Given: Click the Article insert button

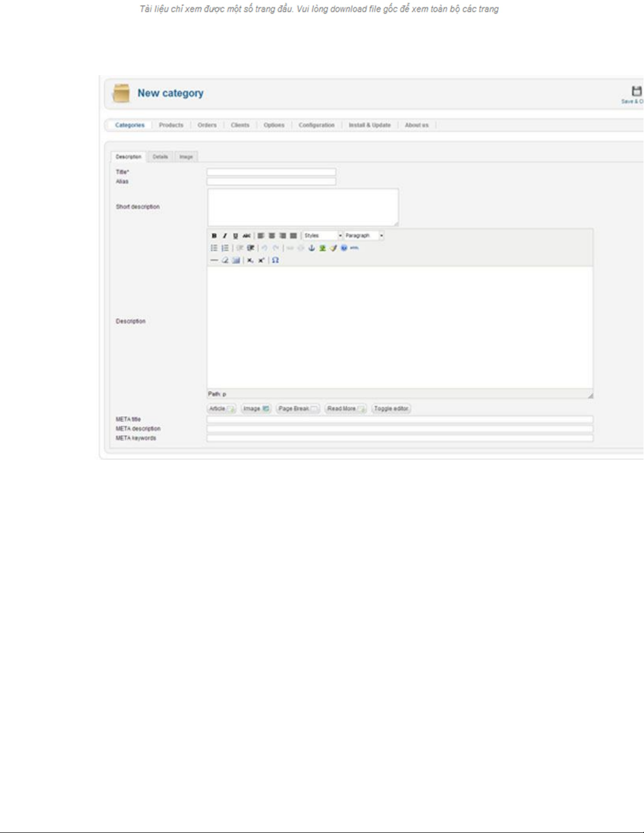Looking at the screenshot, I should pos(221,409).
